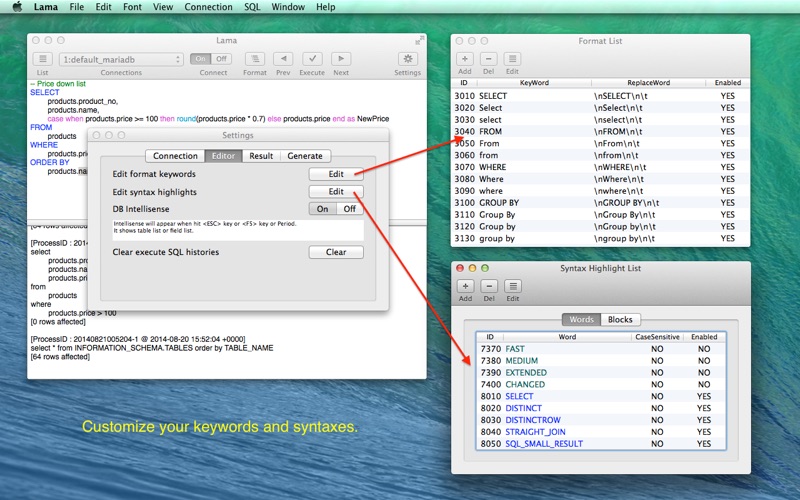Delete entry in Syntax Highlight List window
Screen dimensions: 800x500
coord(489,286)
